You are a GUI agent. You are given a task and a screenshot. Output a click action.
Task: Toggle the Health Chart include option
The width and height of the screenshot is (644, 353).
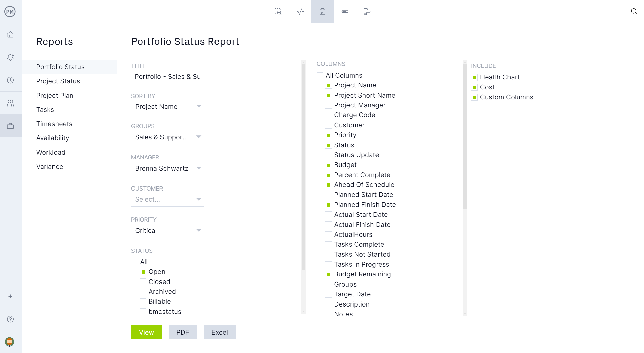click(x=474, y=77)
